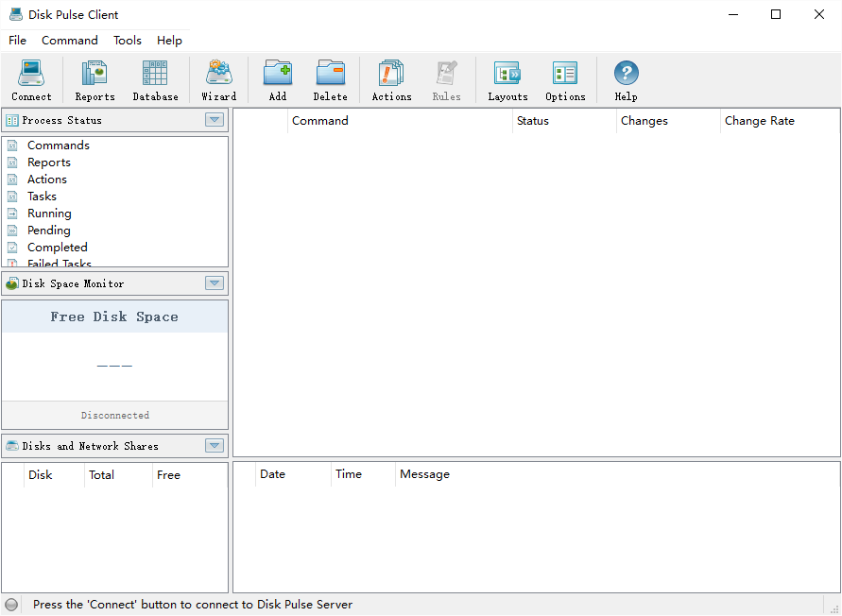Click the Time column header in log
The width and height of the screenshot is (842, 616).
[363, 474]
